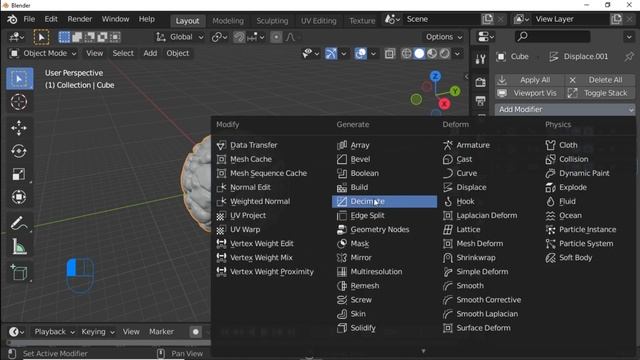
Task: Open Global transform orientation dropdown
Action: coord(180,37)
